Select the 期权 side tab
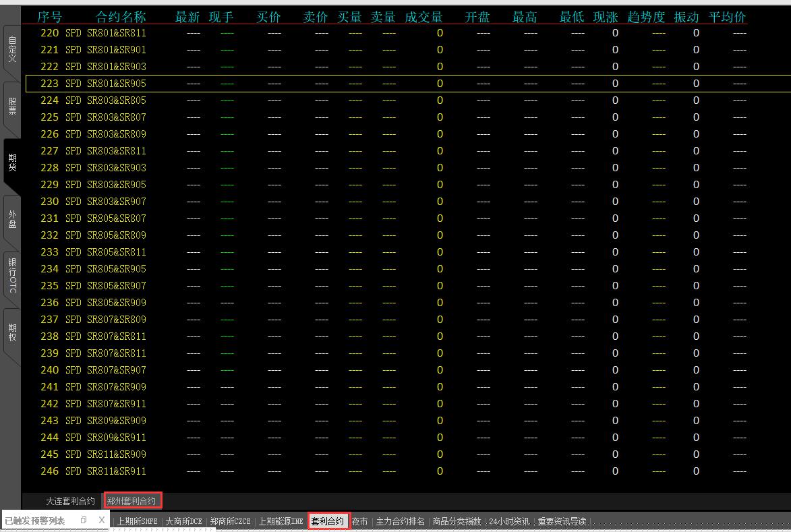This screenshot has width=791, height=532. click(x=12, y=332)
